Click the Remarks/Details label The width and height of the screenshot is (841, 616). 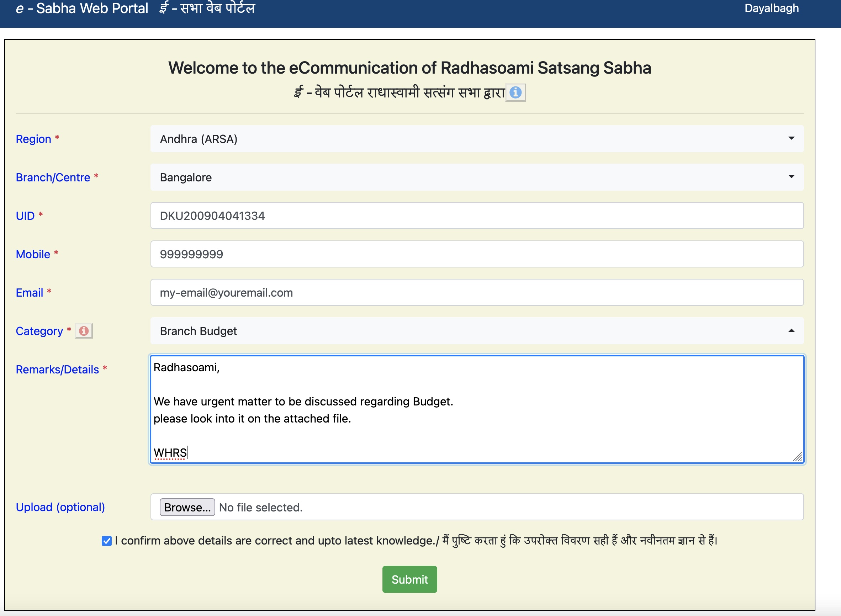coord(57,370)
